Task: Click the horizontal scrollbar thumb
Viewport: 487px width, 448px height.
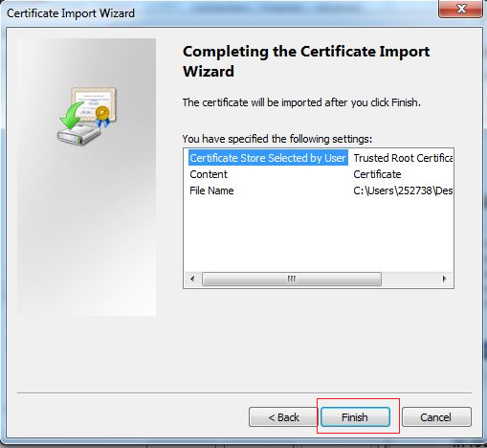Action: (292, 279)
